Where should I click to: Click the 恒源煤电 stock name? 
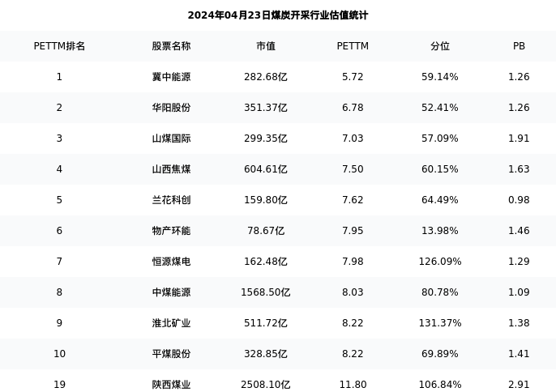171,262
